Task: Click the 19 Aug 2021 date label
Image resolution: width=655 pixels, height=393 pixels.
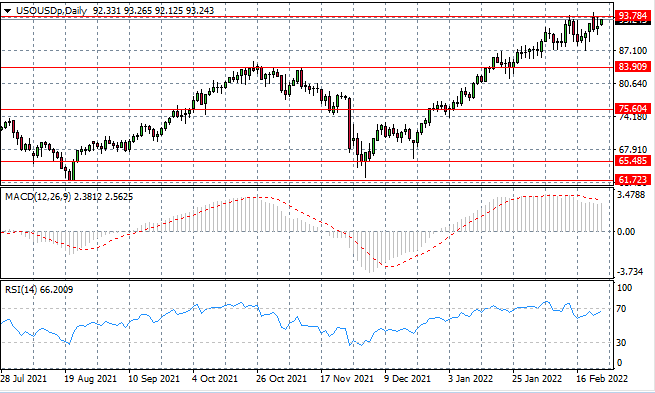Action: point(90,379)
